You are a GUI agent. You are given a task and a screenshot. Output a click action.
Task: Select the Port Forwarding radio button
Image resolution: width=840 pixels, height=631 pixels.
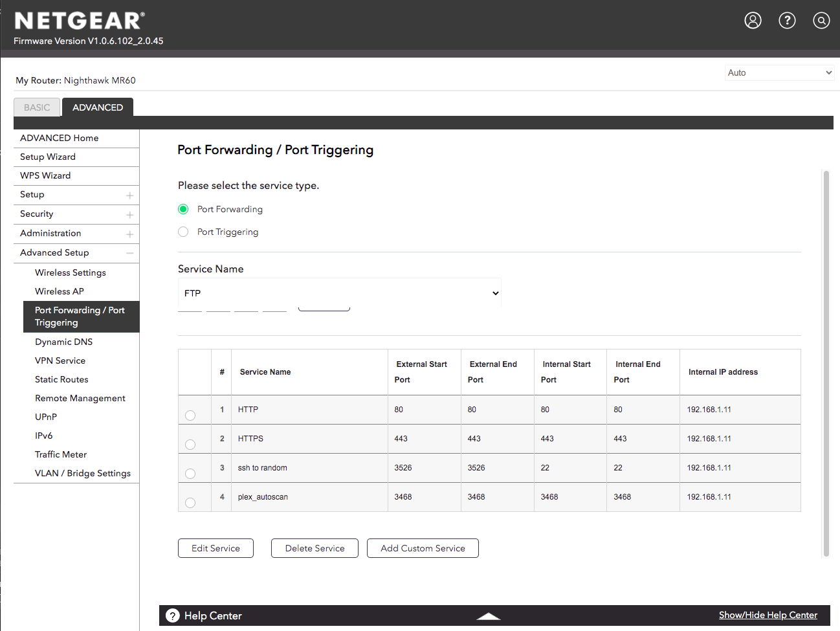183,209
